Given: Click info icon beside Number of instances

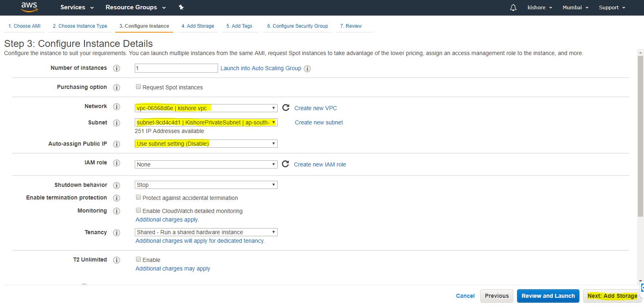Looking at the screenshot, I should tap(116, 68).
